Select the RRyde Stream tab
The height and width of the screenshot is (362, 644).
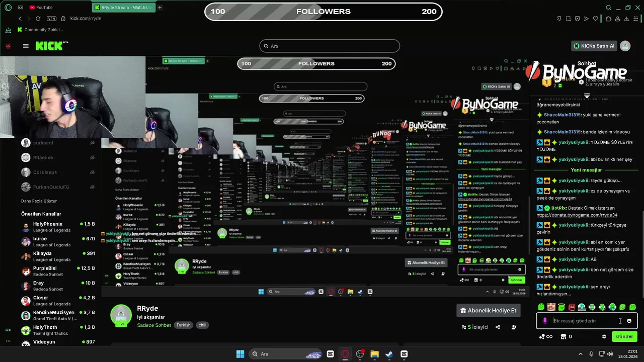pos(124,8)
